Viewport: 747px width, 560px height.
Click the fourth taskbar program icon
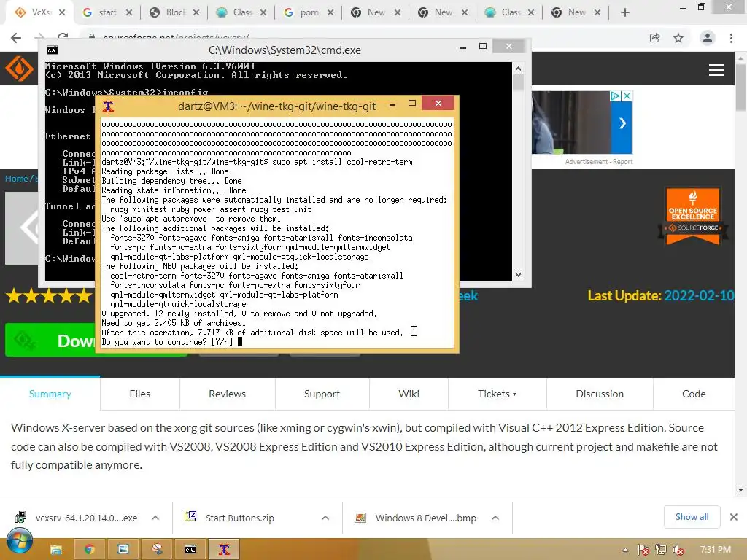point(157,550)
